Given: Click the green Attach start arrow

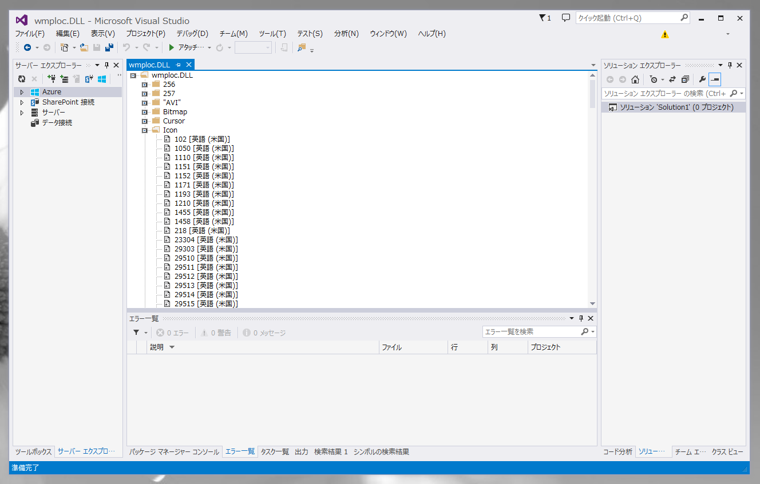Looking at the screenshot, I should [171, 47].
